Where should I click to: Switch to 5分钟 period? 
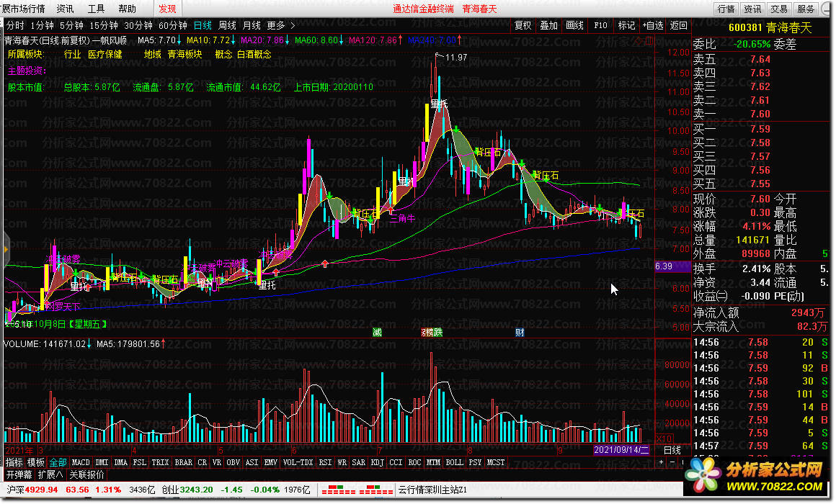point(71,25)
